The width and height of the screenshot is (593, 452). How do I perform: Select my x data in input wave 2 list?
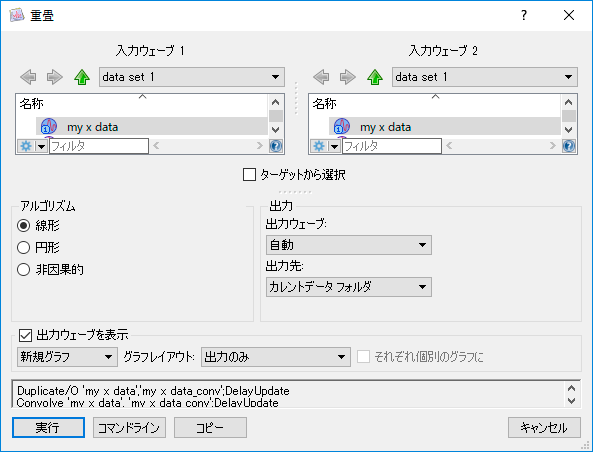click(x=445, y=127)
